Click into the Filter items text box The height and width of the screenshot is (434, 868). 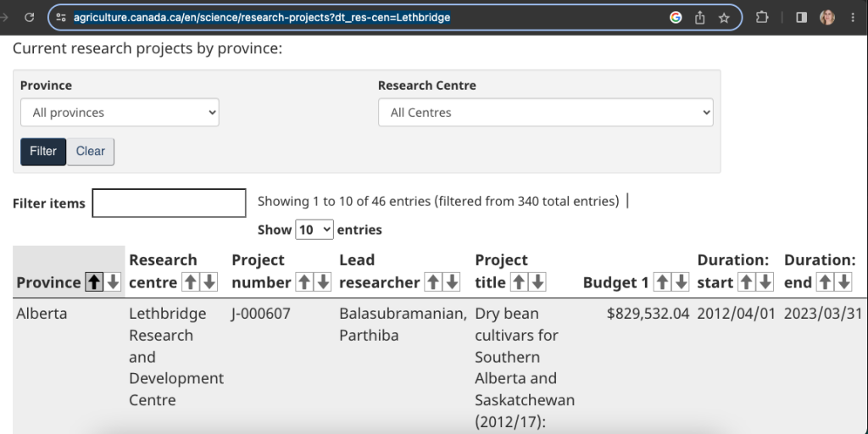click(x=169, y=203)
